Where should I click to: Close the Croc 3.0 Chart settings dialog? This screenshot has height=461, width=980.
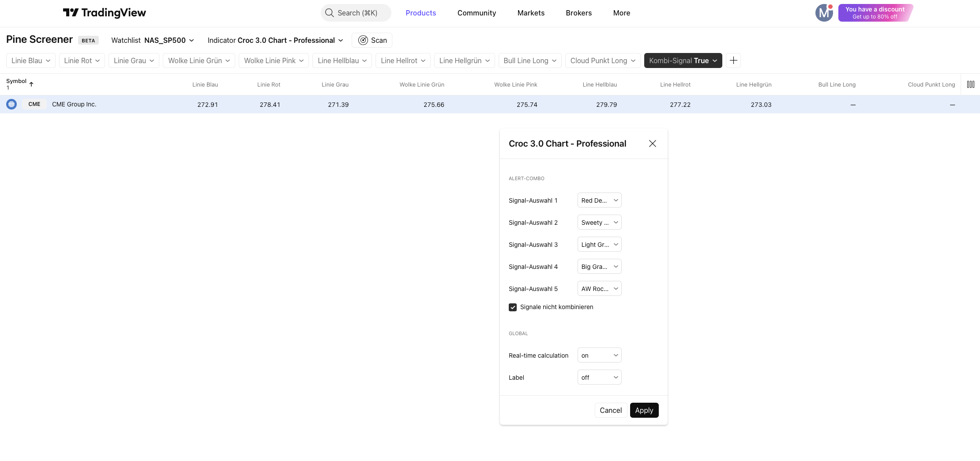click(652, 144)
